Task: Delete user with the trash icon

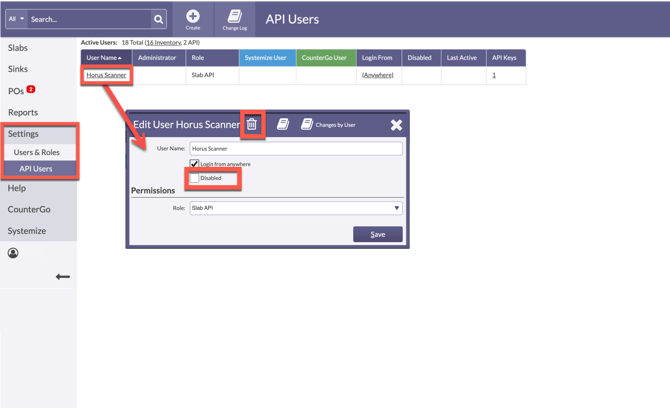Action: [252, 124]
